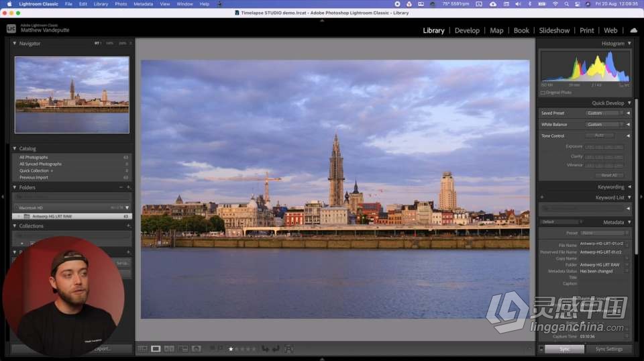Click the Navigator preview thumbnail
Viewport: 644px width, 361px height.
coord(72,95)
